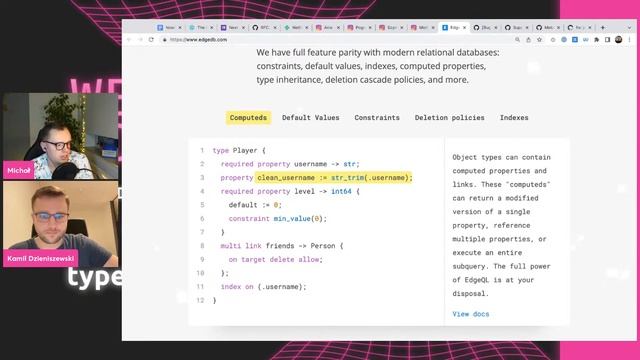Click 'required property username' line
This screenshot has width=640, height=360.
click(290, 164)
